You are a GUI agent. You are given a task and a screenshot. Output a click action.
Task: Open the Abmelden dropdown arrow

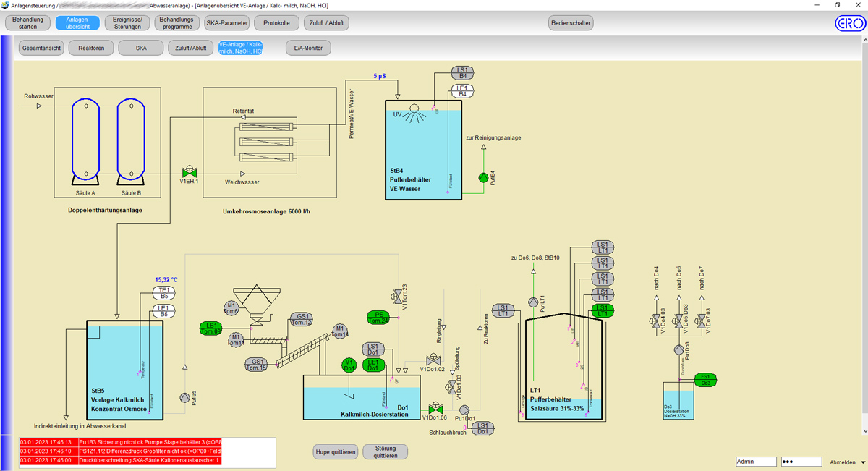pos(861,462)
